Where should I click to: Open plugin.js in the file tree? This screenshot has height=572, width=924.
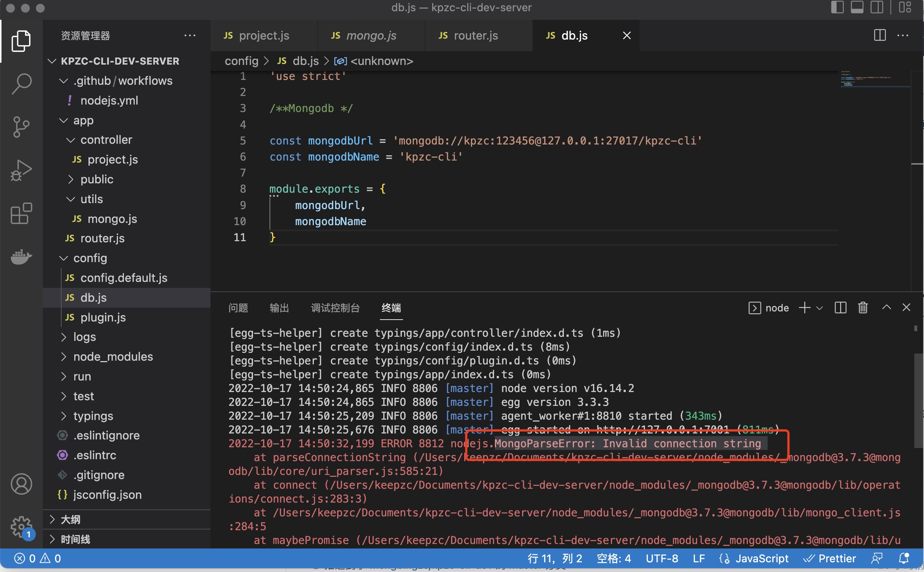click(x=127, y=317)
